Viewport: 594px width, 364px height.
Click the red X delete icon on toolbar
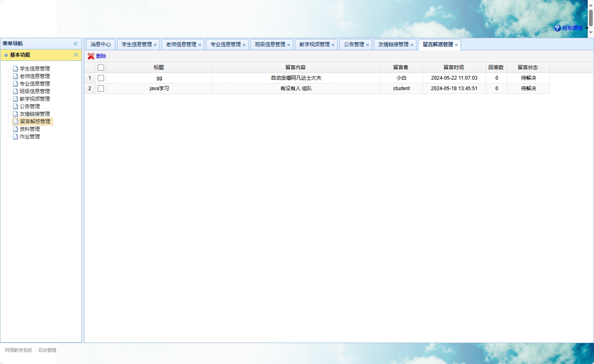91,56
